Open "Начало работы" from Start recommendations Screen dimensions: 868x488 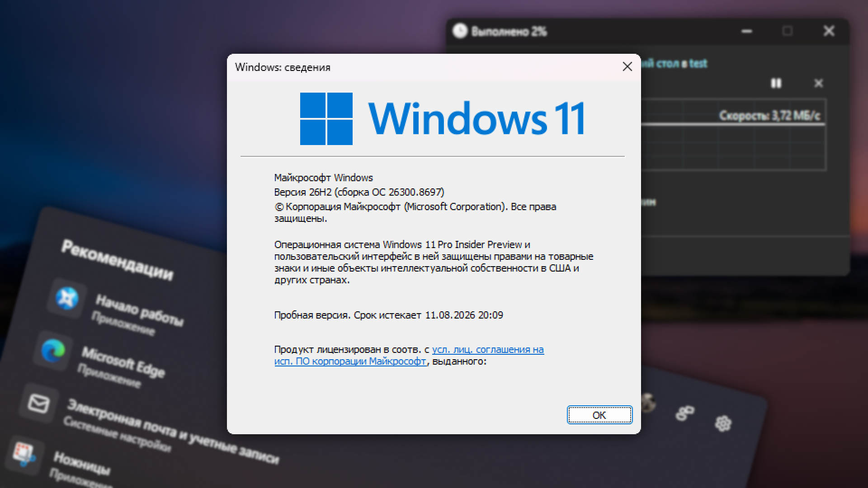tap(117, 309)
